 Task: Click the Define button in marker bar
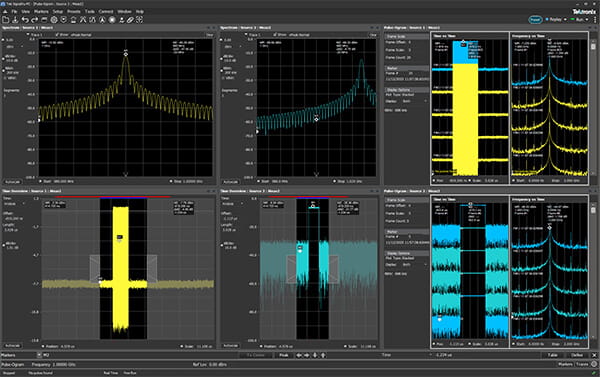pyautogui.click(x=577, y=355)
